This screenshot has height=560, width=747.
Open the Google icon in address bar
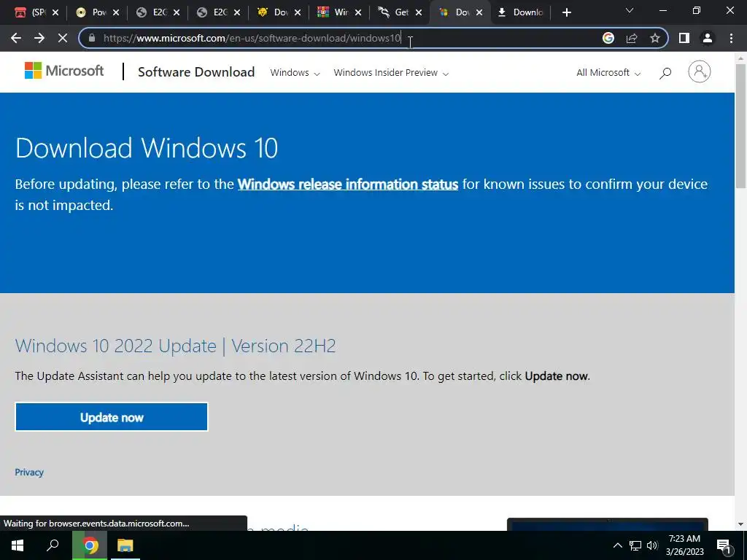[608, 38]
